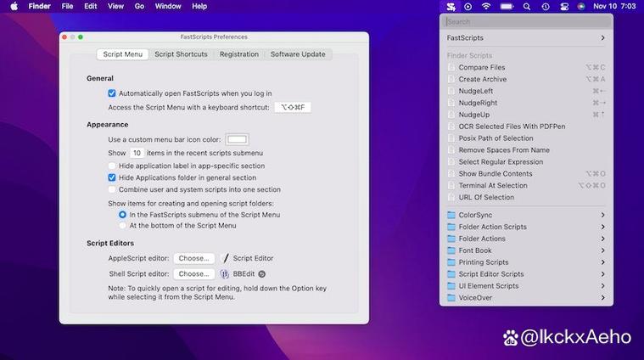Expand the FastScripts submenu chevron
The height and width of the screenshot is (360, 644).
(602, 38)
